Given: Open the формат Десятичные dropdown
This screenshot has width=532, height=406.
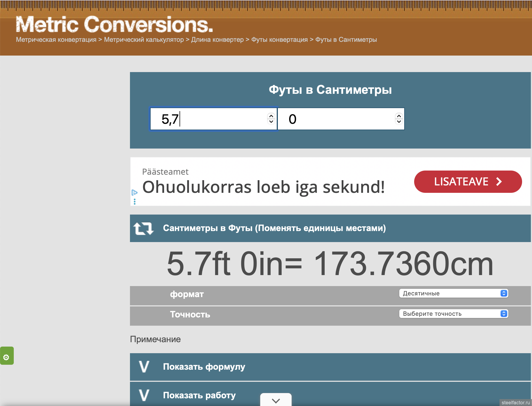Looking at the screenshot, I should [453, 293].
